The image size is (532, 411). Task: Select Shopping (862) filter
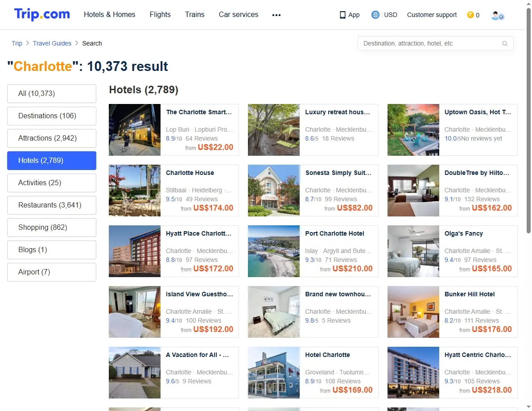click(x=52, y=228)
